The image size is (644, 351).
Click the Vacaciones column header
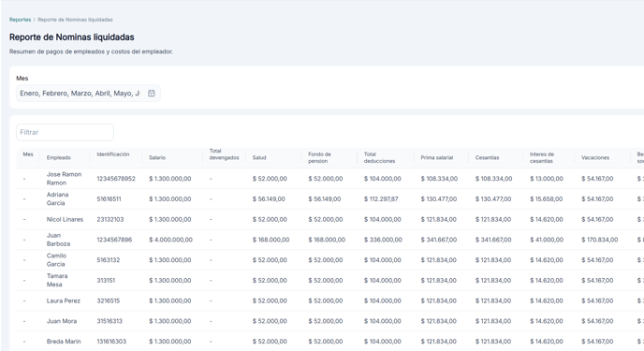(595, 157)
